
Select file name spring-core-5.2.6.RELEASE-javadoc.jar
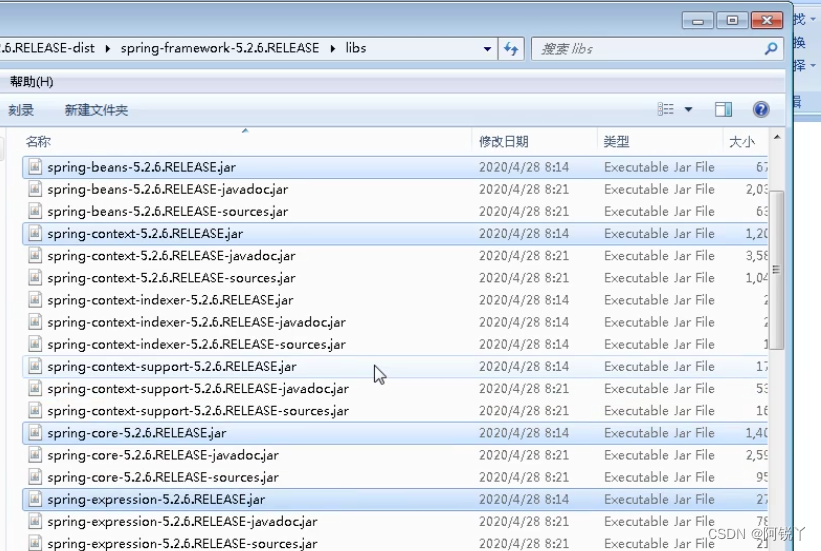tap(163, 455)
